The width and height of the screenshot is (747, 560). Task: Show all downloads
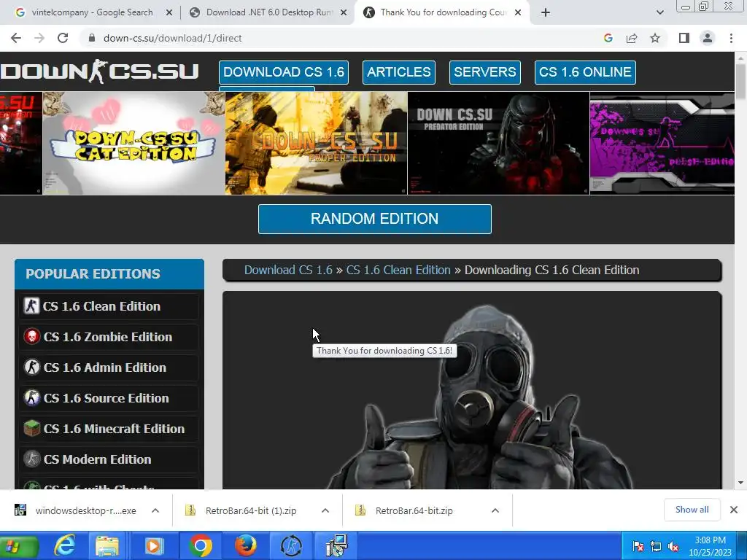(x=692, y=510)
